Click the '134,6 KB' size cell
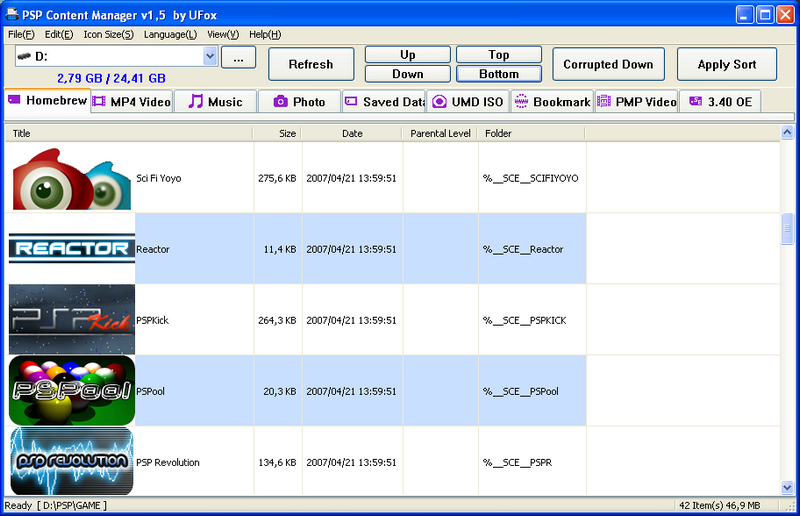 coord(277,462)
